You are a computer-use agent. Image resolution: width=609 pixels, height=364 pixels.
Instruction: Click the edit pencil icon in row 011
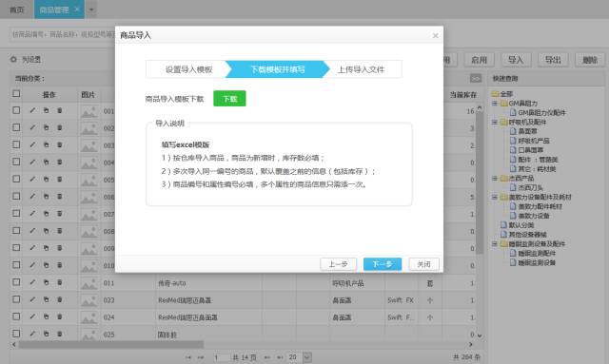[x=32, y=283]
